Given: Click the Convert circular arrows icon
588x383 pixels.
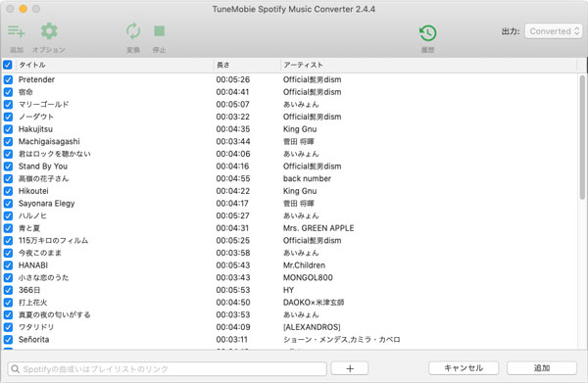Looking at the screenshot, I should pos(133,31).
